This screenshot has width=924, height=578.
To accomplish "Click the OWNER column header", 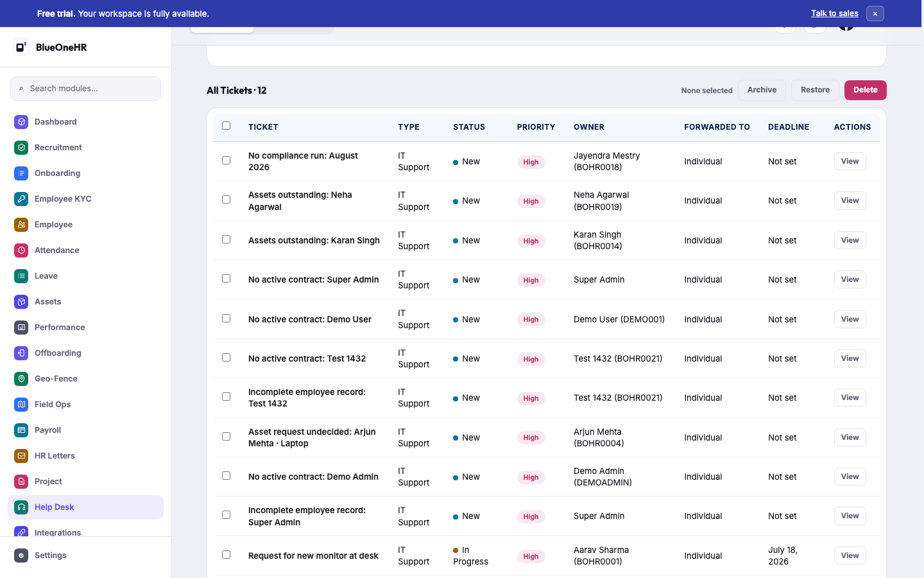I will point(589,127).
